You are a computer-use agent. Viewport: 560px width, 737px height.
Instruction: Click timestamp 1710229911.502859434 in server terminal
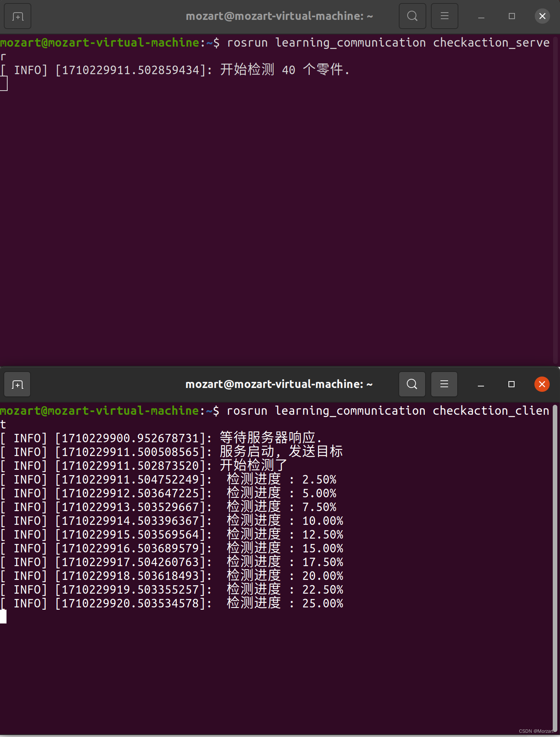point(131,70)
